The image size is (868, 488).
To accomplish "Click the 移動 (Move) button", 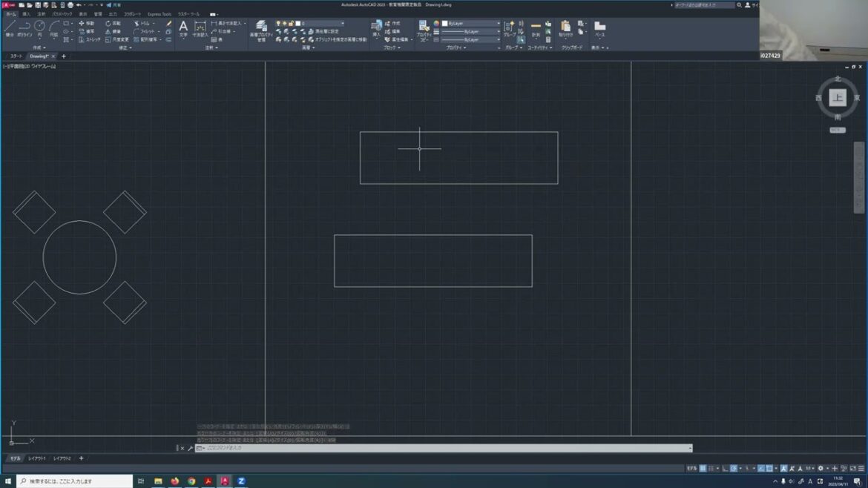I will pyautogui.click(x=86, y=24).
